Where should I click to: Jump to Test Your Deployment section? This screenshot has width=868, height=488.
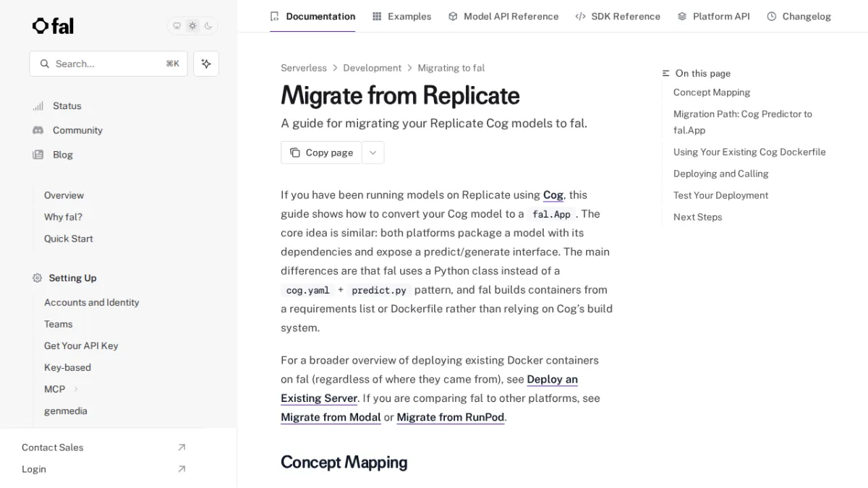point(721,195)
